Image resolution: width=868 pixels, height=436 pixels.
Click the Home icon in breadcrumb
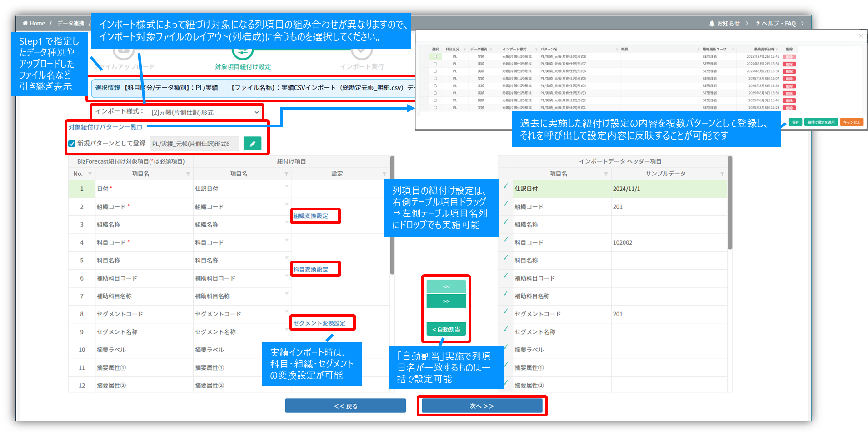(x=25, y=23)
